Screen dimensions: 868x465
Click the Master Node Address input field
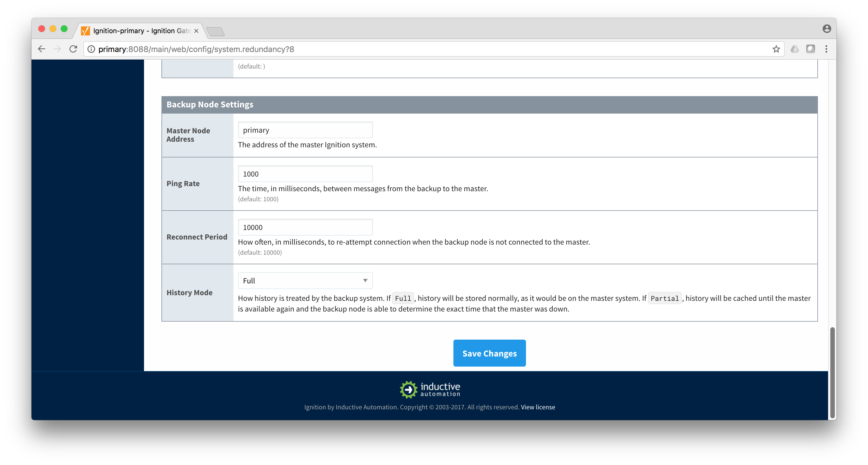pos(305,130)
